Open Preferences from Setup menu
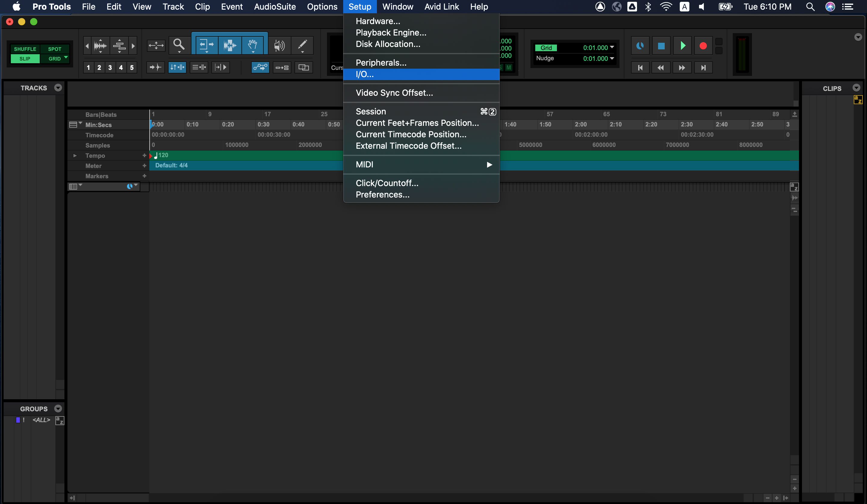The image size is (867, 504). tap(383, 194)
